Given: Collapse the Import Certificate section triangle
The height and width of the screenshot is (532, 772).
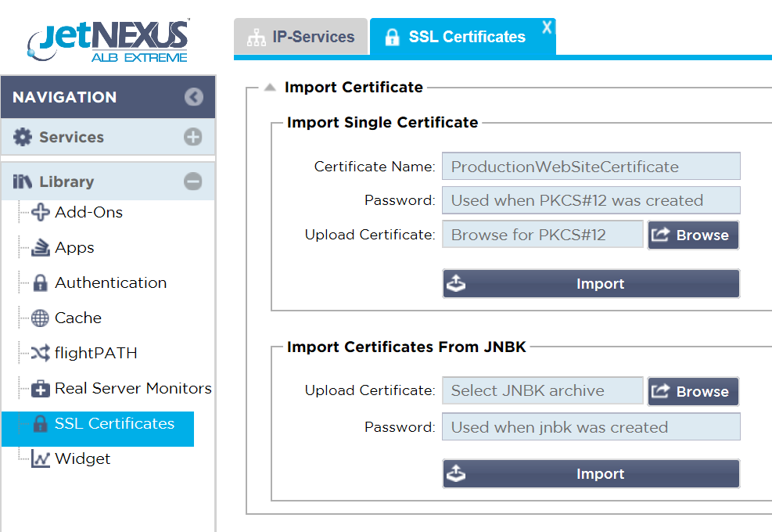Looking at the screenshot, I should pos(270,88).
